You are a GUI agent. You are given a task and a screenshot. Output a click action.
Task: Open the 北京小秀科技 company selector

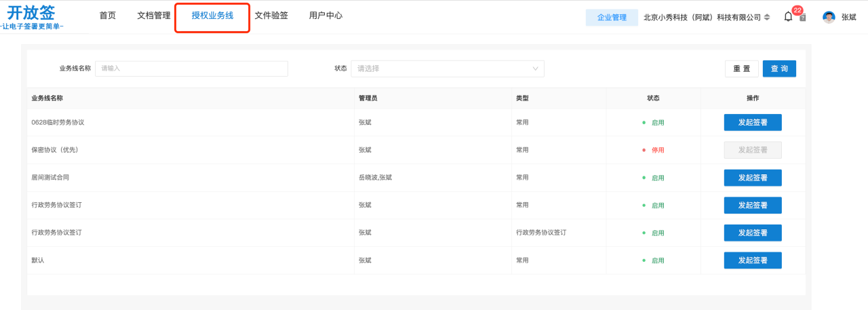[x=702, y=18]
